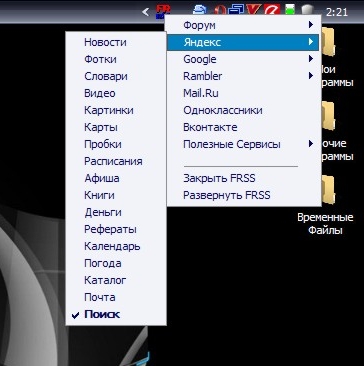Screen dimensions: 364x366
Task: Click the gray shield tray icon
Action: pyautogui.click(x=307, y=11)
